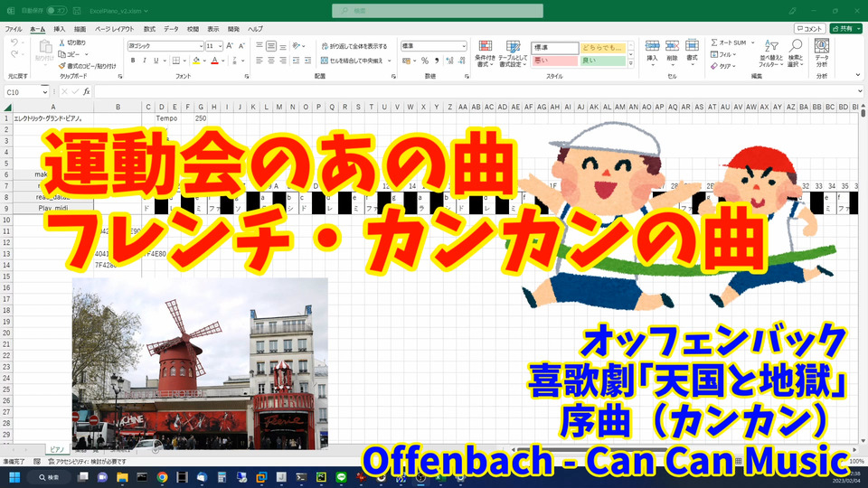The image size is (868, 488).
Task: Click the Cut (切り取り) scissors icon
Action: [x=62, y=42]
